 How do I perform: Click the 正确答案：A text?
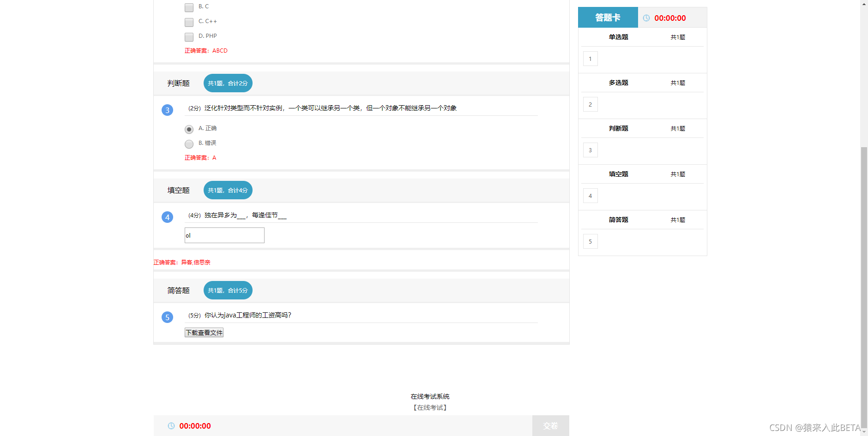pos(200,158)
